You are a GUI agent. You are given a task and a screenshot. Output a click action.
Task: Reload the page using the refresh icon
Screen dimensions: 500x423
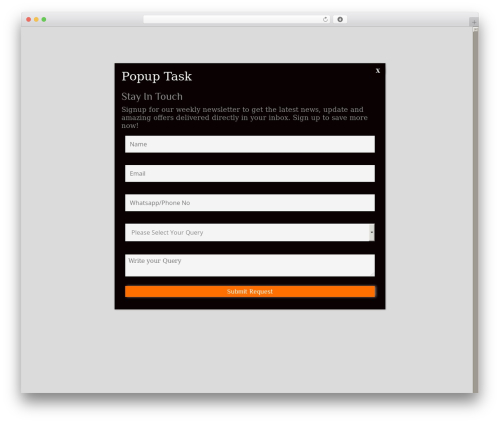point(325,19)
